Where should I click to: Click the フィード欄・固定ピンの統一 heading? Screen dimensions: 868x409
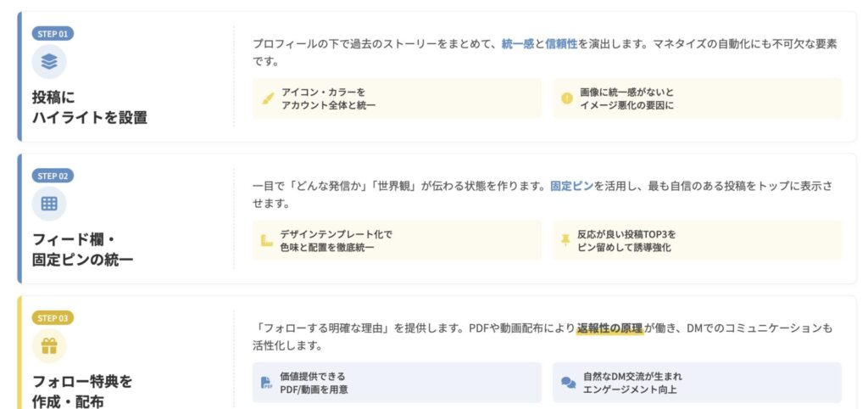(x=82, y=249)
